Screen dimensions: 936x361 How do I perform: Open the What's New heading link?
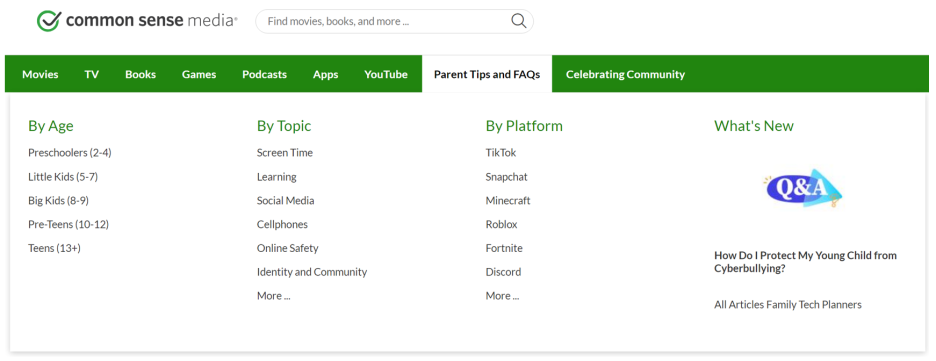tap(754, 126)
